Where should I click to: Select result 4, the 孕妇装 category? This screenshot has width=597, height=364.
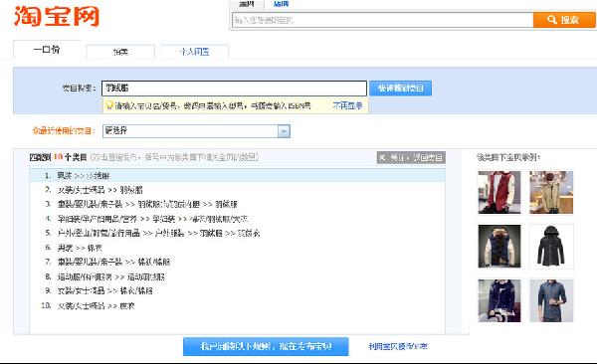click(x=237, y=219)
